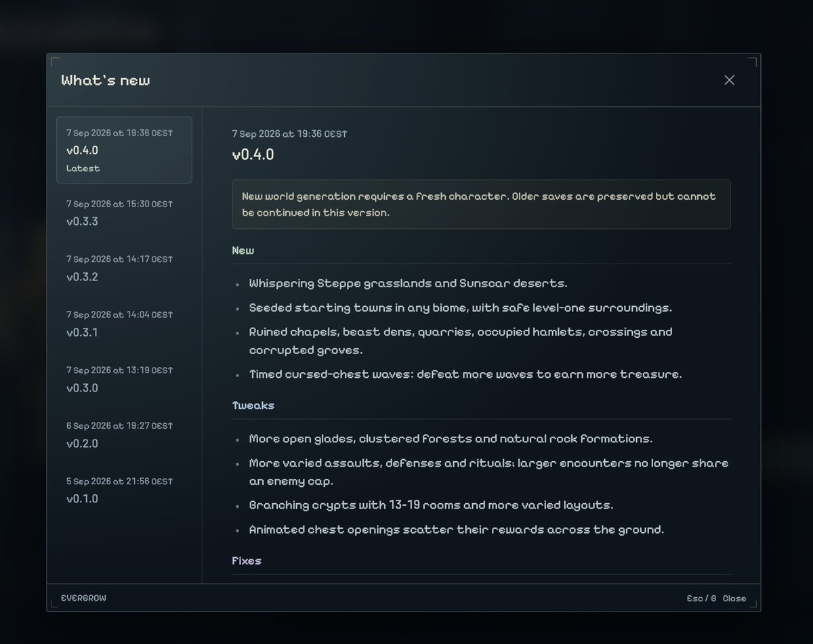Select the v0.4.0 Latest changelog entry
Screen dimensions: 813x644
tap(124, 150)
